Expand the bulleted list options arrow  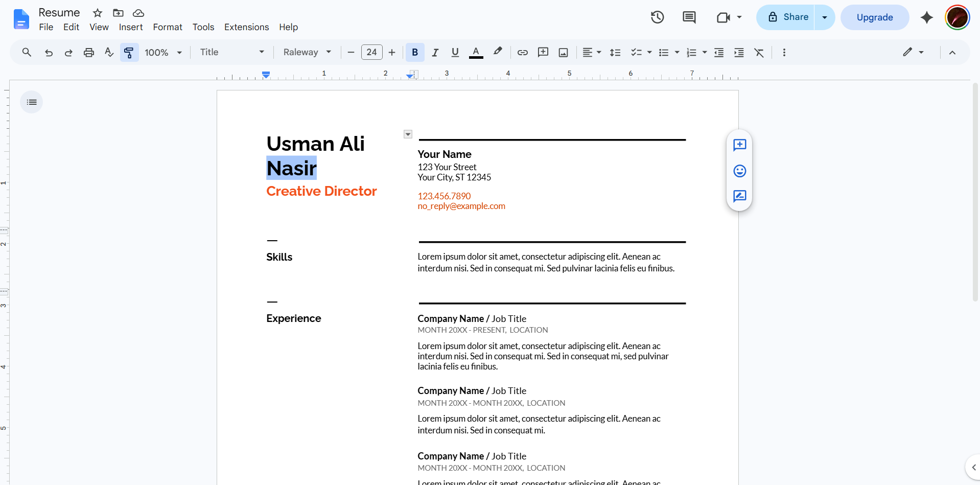(677, 52)
